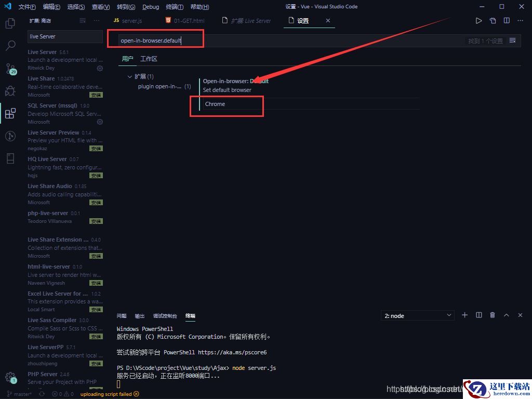Open the Search view in activity bar

(x=10, y=46)
